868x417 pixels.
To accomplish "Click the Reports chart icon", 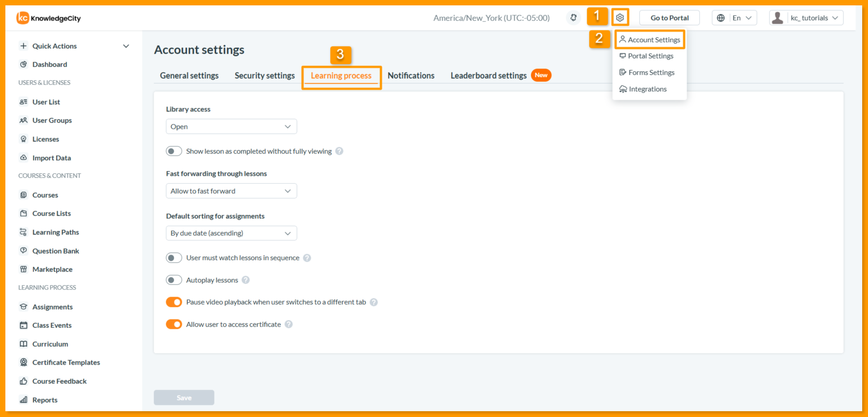I will 24,400.
